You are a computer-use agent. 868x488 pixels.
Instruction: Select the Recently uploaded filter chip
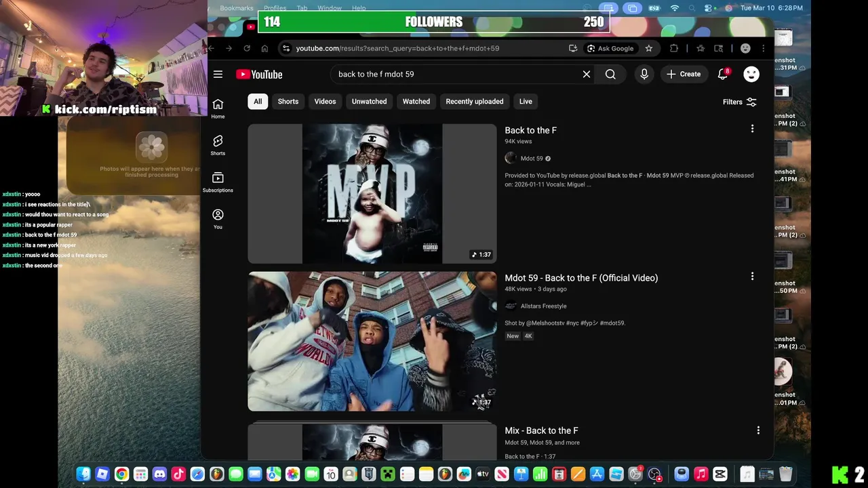point(475,102)
